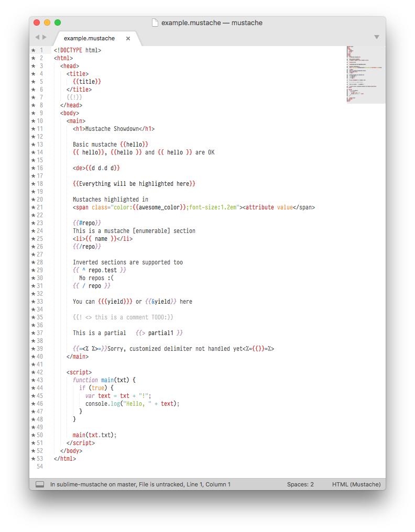Click the 'if (true) {' statement
The width and height of the screenshot is (415, 532).
[x=96, y=388]
